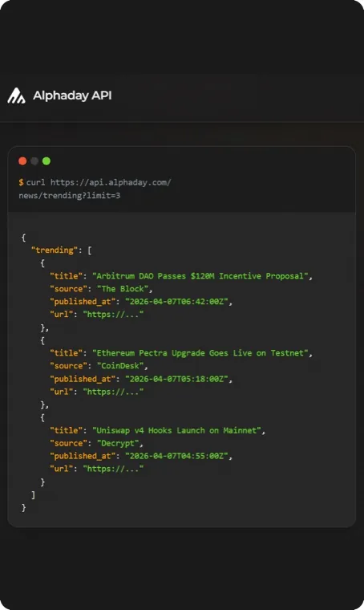Click the green terminal window dot

(47, 161)
